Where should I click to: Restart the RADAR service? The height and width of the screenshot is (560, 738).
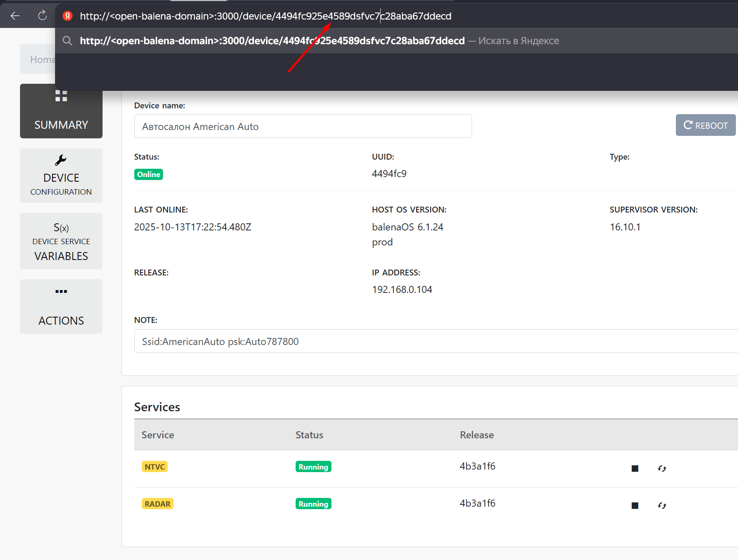662,505
